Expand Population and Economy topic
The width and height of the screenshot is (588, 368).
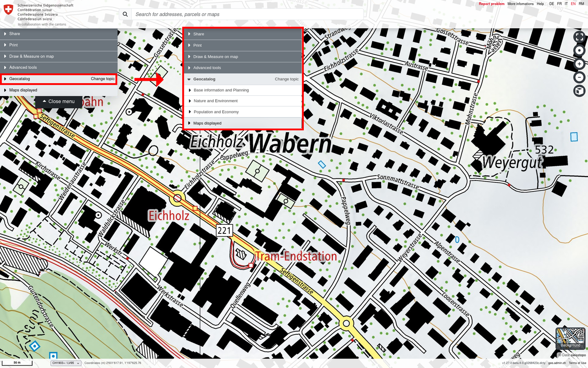coord(216,112)
